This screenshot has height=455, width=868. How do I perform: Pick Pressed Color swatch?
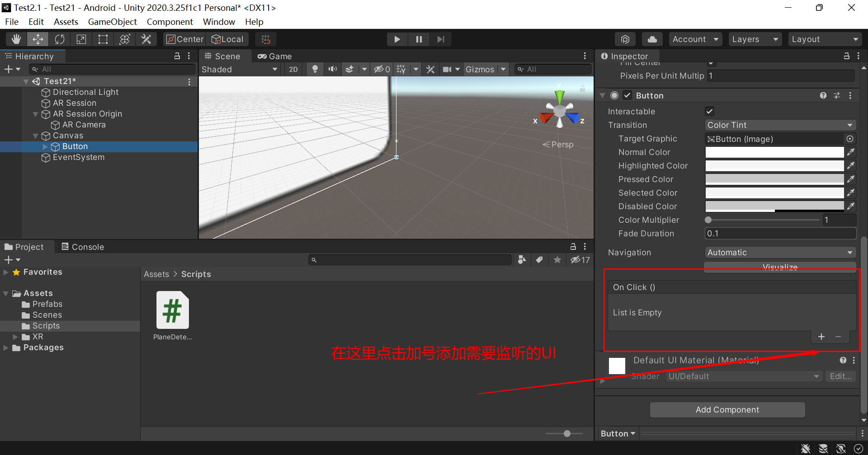point(774,179)
